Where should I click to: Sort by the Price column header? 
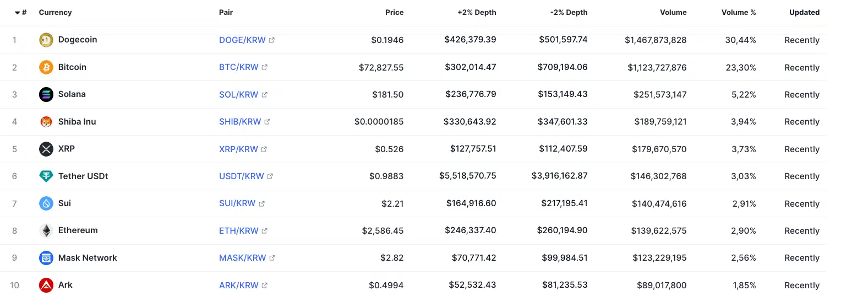click(394, 13)
